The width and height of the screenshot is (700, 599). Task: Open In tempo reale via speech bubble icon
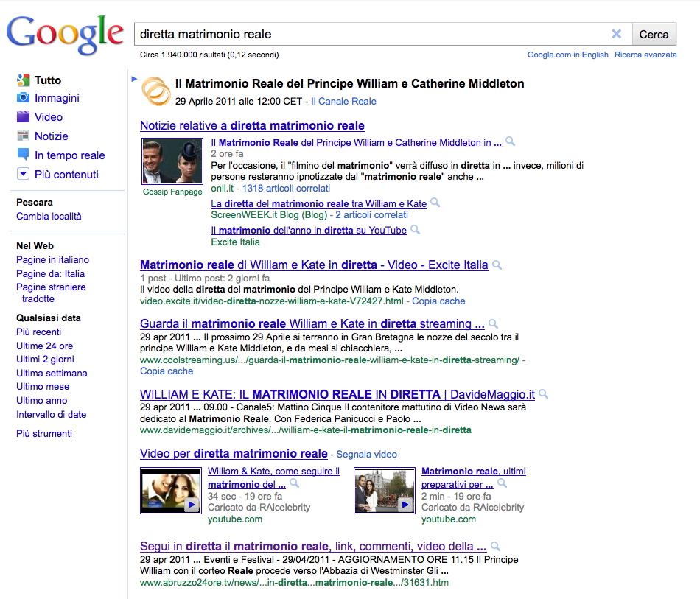pos(24,155)
